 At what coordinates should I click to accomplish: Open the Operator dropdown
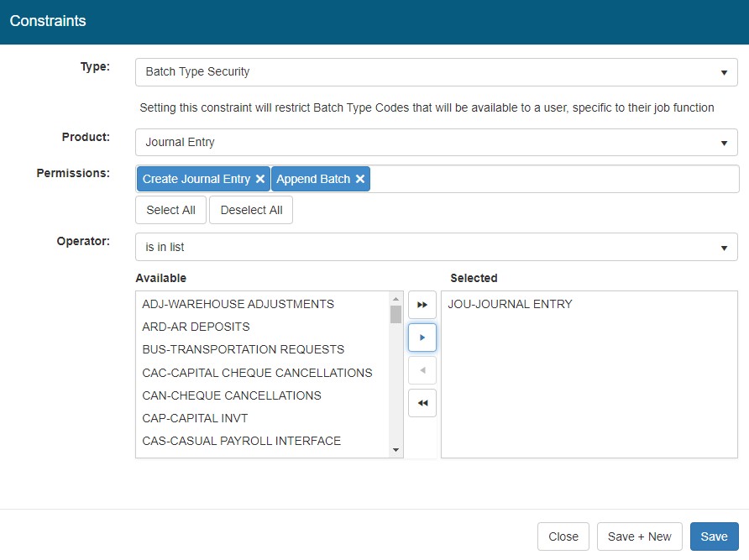(x=436, y=248)
